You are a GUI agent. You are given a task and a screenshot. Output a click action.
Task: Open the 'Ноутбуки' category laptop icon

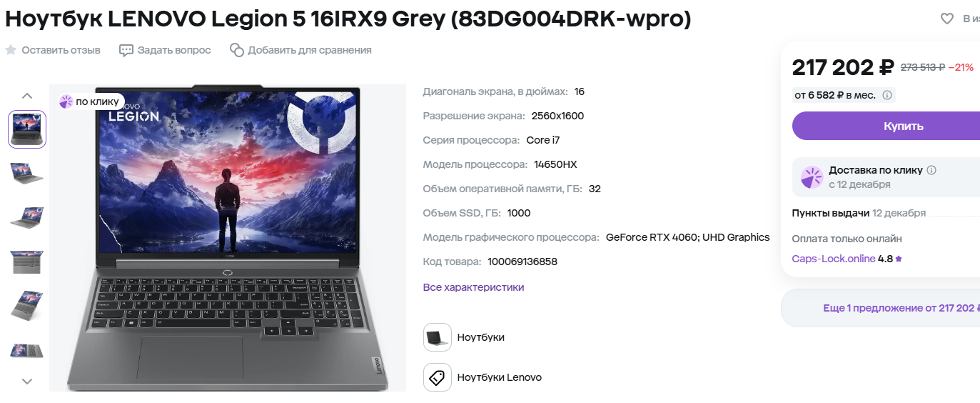pos(438,337)
